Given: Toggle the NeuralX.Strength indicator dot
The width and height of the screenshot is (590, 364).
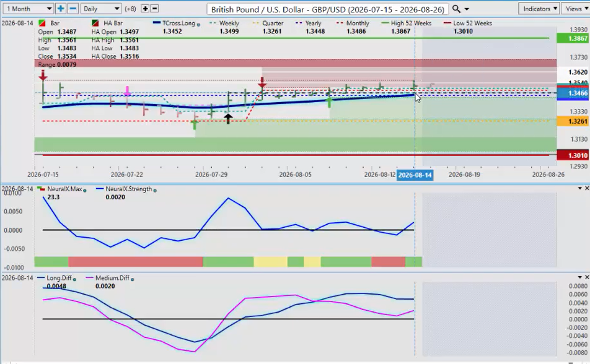Looking at the screenshot, I should pyautogui.click(x=155, y=190).
